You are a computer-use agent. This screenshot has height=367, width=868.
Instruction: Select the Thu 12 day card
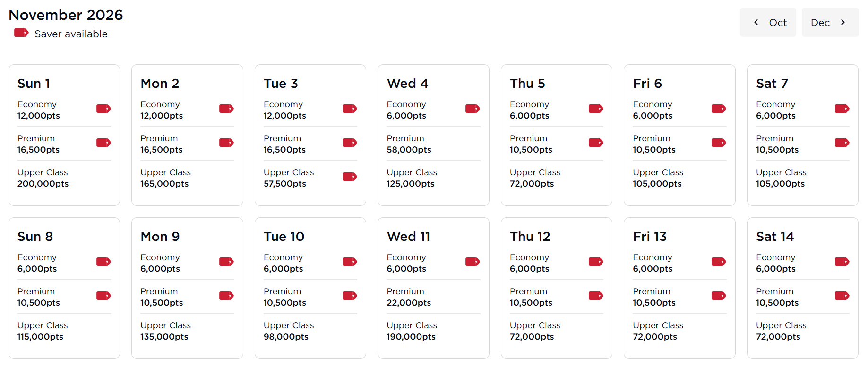[556, 287]
